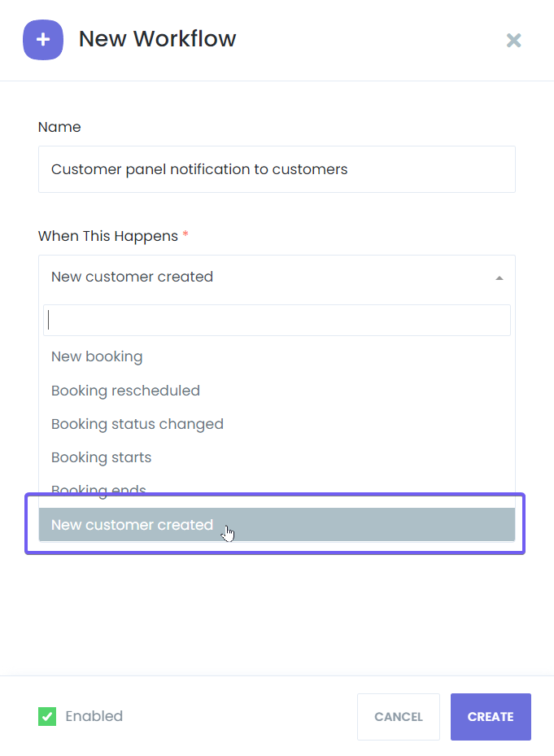Click inside the workflow Name field
The height and width of the screenshot is (756, 554).
277,169
